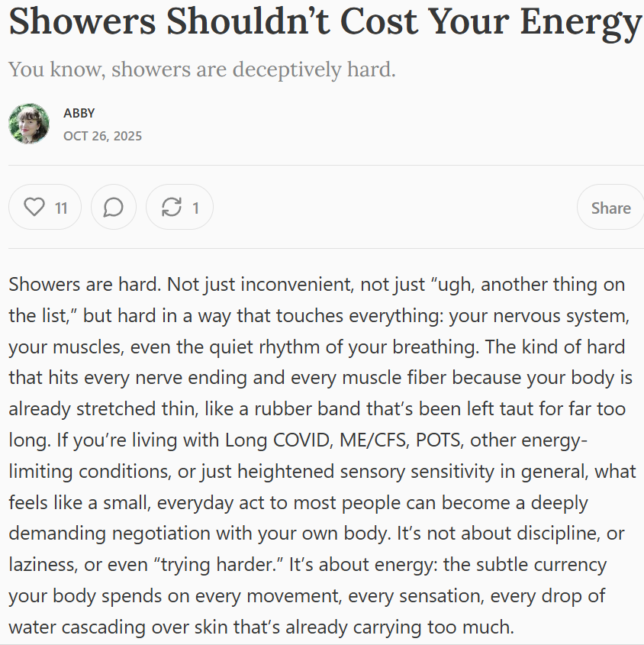Viewport: 644px width, 645px height.
Task: Like the post with the heart icon
Action: coord(35,207)
